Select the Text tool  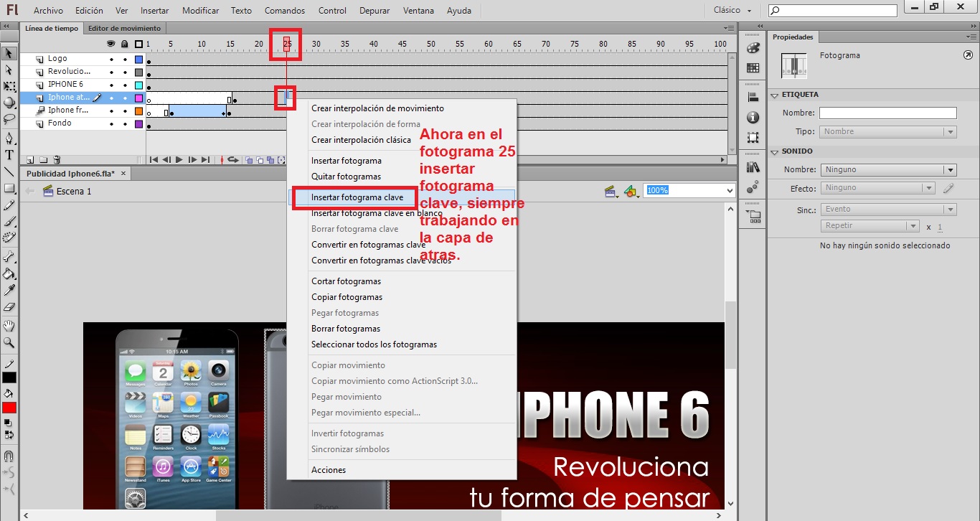(x=9, y=154)
